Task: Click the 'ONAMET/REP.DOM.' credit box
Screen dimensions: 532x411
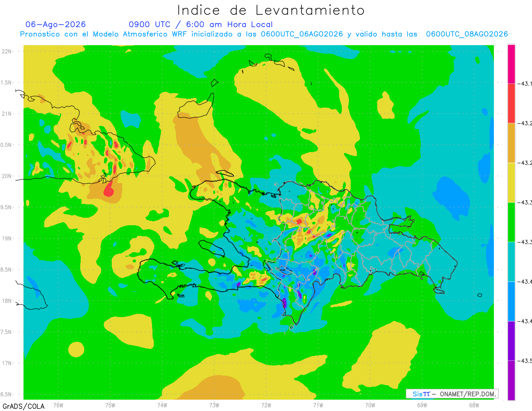Action: 452,394
